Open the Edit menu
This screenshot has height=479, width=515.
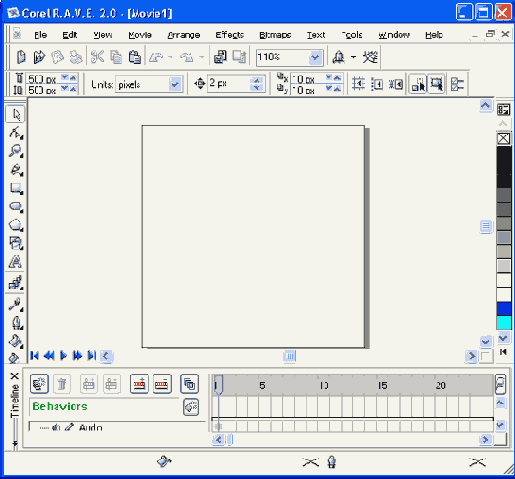click(70, 35)
